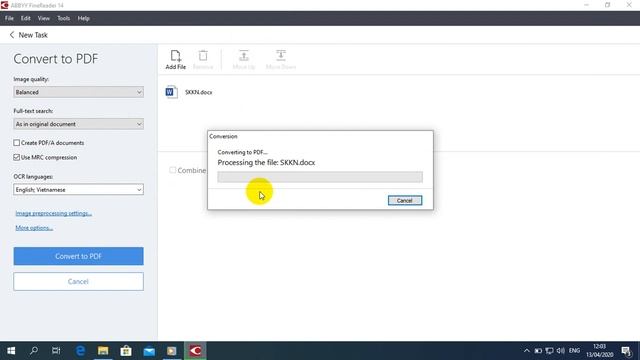640x360 pixels.
Task: Open Image preprocessing settings link
Action: point(53,213)
